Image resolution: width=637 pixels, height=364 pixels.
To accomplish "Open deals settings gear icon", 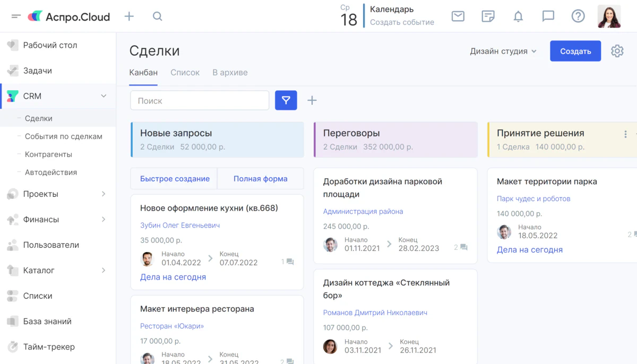I will tap(617, 51).
